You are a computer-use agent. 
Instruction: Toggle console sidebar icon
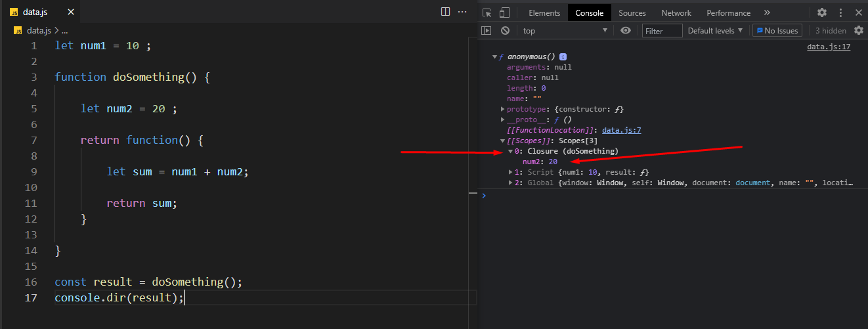(487, 30)
